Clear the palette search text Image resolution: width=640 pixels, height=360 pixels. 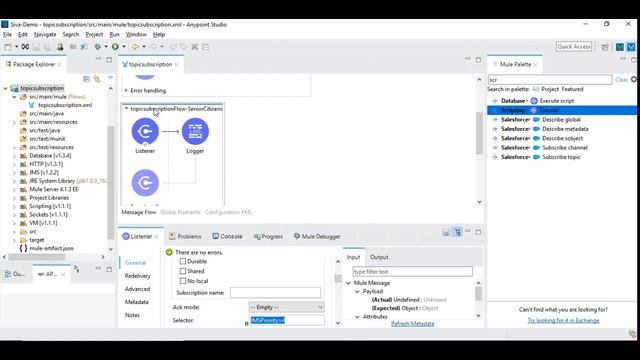(621, 80)
